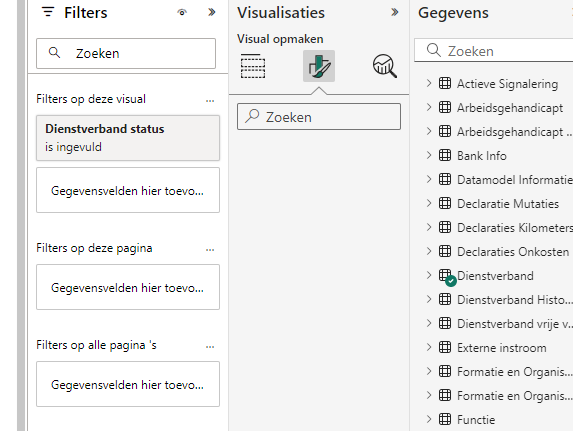Click the Datamodel Informatie table icon

(x=445, y=179)
